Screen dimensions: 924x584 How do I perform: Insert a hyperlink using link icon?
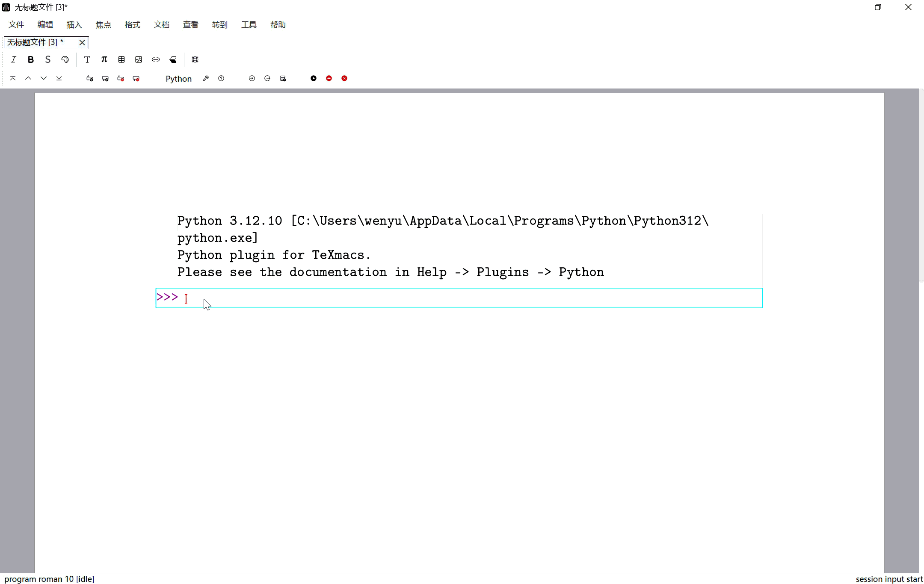tap(156, 59)
